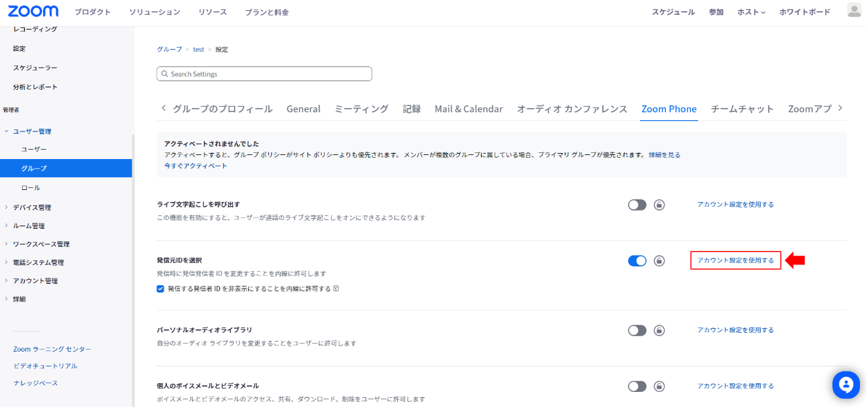Open the チームチャット tab
Image resolution: width=868 pixels, height=408 pixels.
pos(742,109)
